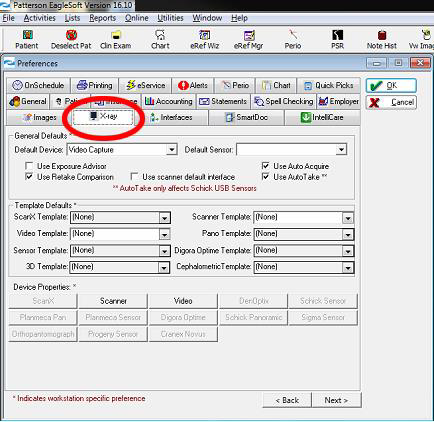
Task: Open the Reports menu
Action: (x=102, y=18)
